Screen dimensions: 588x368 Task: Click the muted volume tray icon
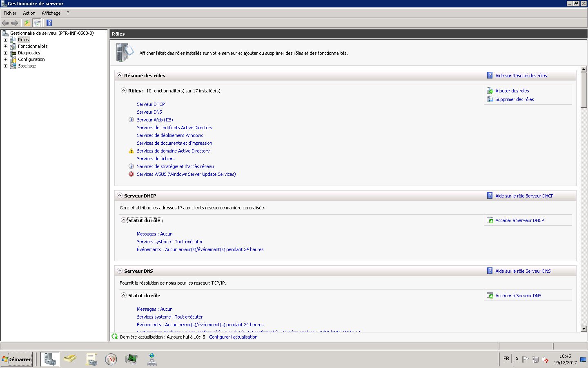[x=545, y=359]
